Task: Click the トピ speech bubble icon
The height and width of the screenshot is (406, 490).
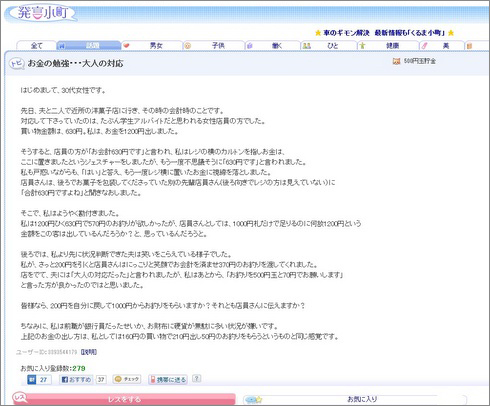Action: [x=16, y=63]
